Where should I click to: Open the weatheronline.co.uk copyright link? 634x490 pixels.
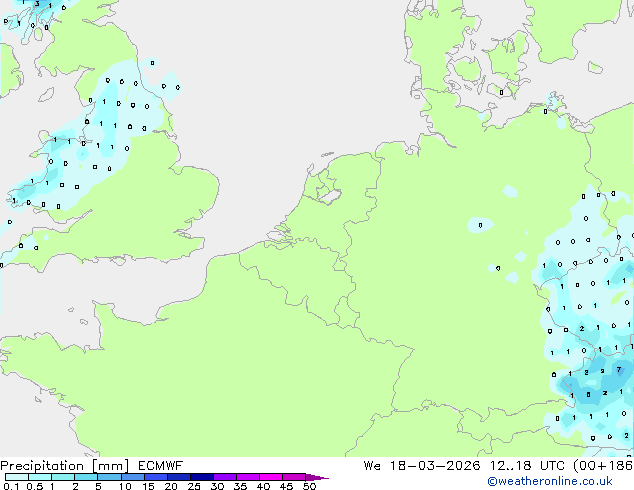[x=550, y=481]
